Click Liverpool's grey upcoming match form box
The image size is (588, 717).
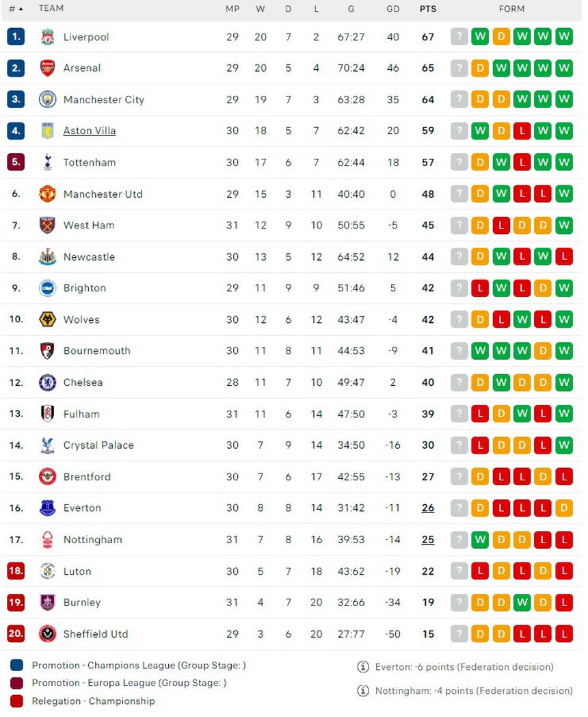pyautogui.click(x=459, y=37)
